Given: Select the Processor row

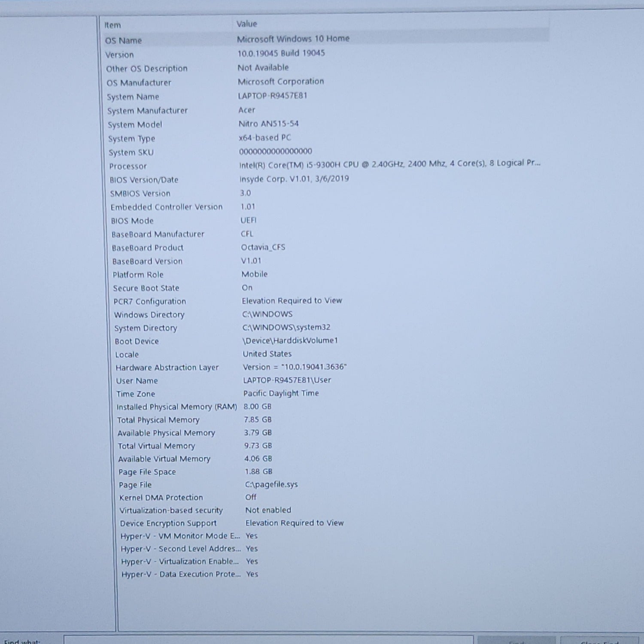Looking at the screenshot, I should pyautogui.click(x=128, y=166).
